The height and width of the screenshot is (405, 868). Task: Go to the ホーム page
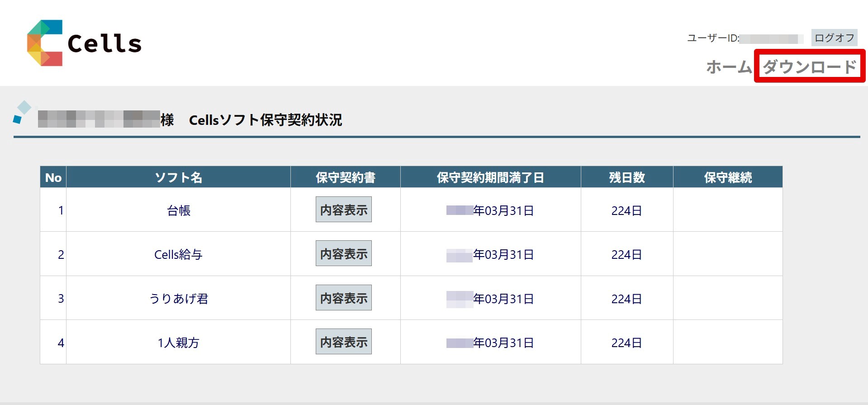(x=729, y=67)
